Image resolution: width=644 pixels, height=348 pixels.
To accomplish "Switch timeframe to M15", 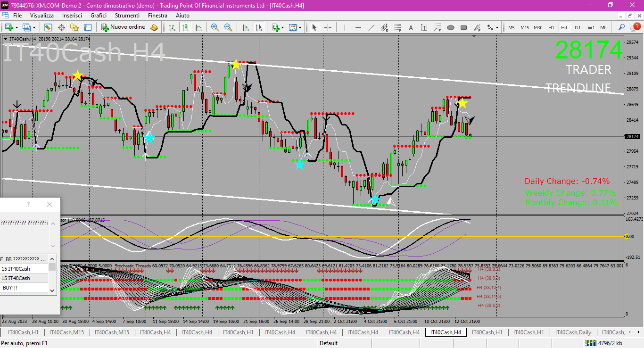I will point(525,27).
